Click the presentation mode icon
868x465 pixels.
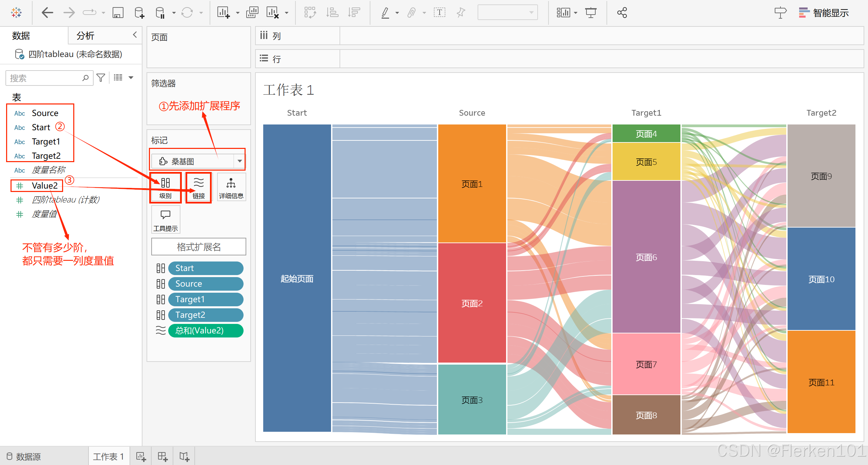click(x=591, y=13)
